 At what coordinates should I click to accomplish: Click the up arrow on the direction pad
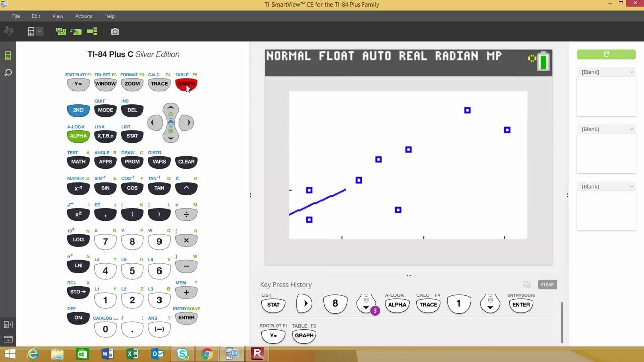pyautogui.click(x=171, y=108)
